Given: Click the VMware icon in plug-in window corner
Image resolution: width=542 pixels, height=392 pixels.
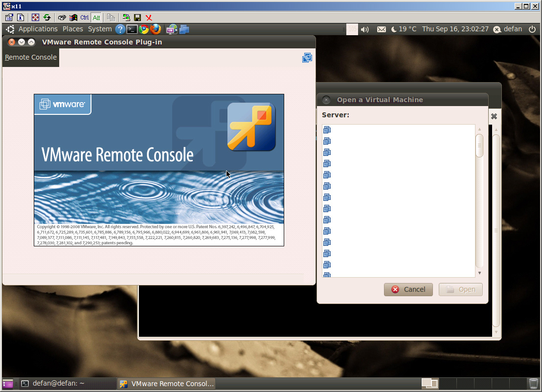Looking at the screenshot, I should coord(307,58).
